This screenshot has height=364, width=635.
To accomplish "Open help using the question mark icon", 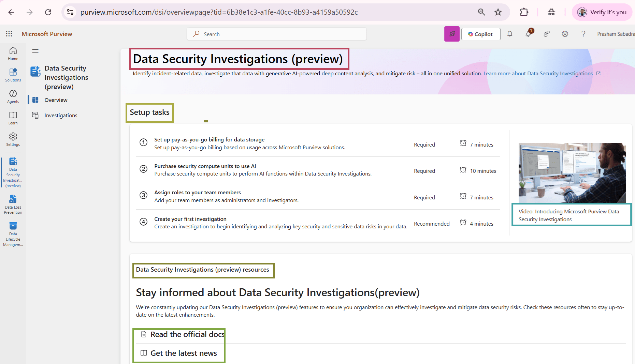I will tap(583, 34).
